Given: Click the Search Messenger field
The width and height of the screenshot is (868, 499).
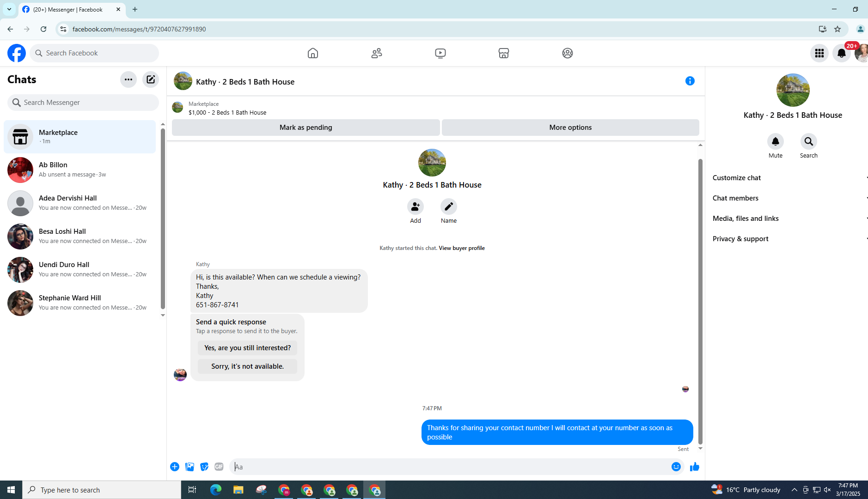Looking at the screenshot, I should click(83, 103).
